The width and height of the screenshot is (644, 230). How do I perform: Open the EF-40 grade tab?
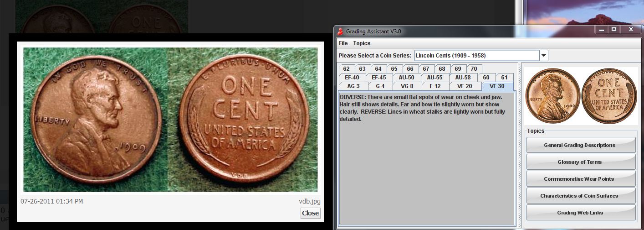tap(352, 78)
